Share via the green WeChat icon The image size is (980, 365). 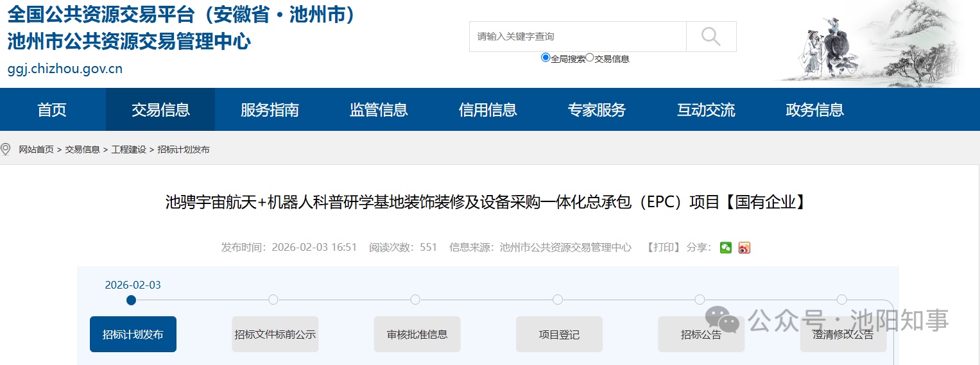[x=725, y=248]
